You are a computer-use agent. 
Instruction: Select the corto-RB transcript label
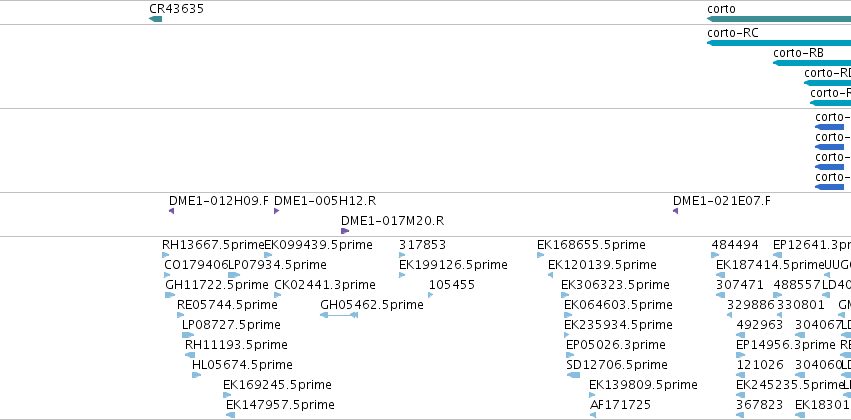click(x=798, y=53)
